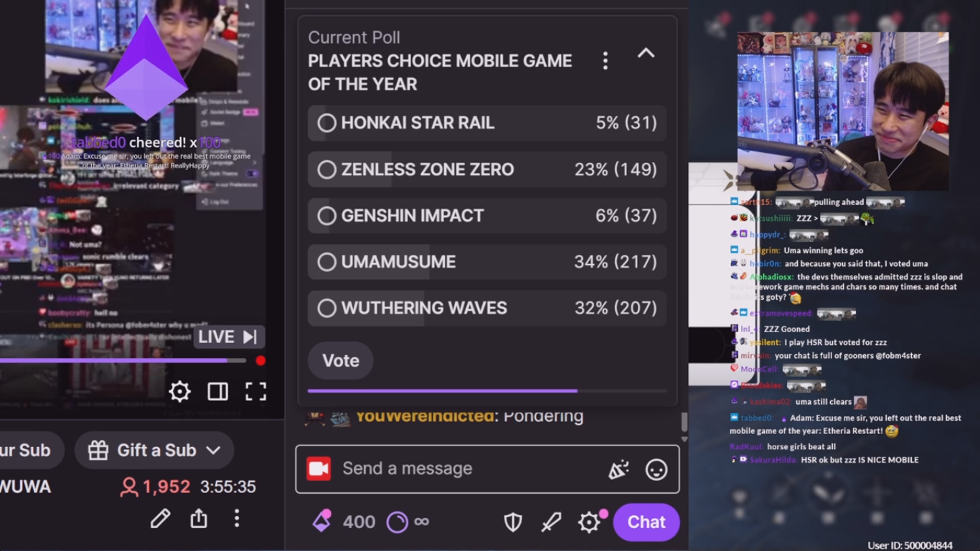Click the share stream icon
This screenshot has height=551, width=980.
coord(199,518)
